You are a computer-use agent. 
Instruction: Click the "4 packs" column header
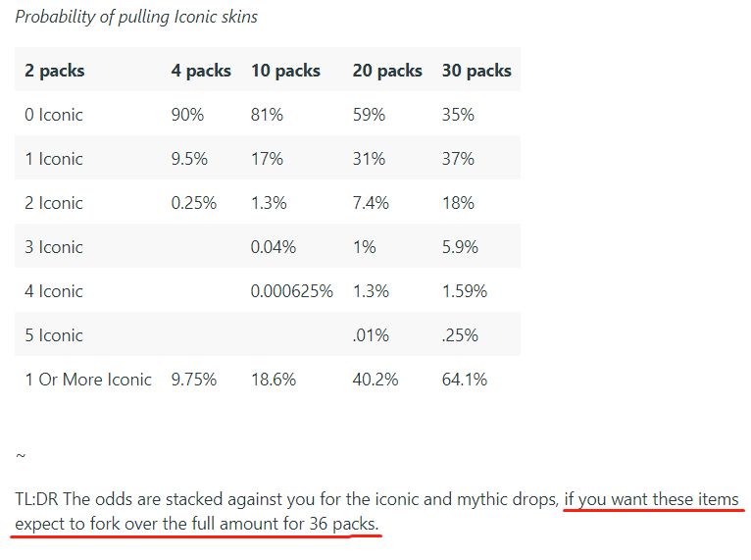(201, 71)
